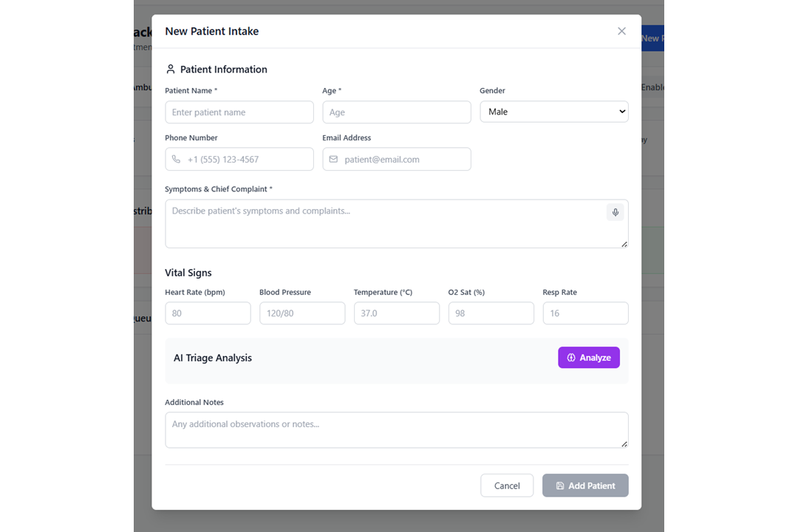Close the New Patient Intake dialog

tap(621, 31)
